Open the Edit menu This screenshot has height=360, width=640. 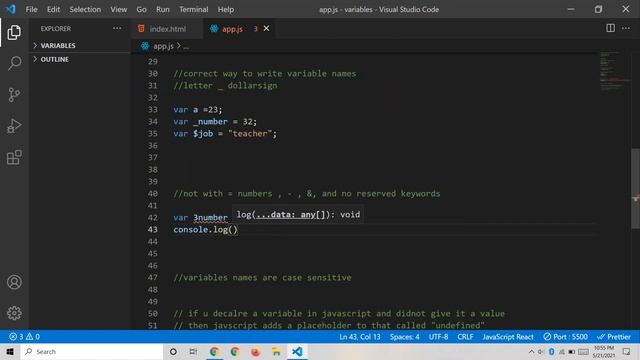(x=53, y=9)
